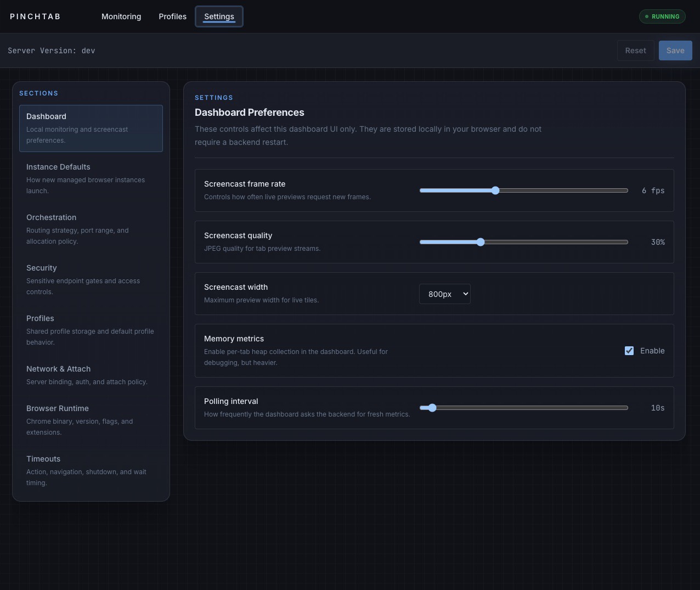Adjust the Screencast quality slider

tap(481, 241)
